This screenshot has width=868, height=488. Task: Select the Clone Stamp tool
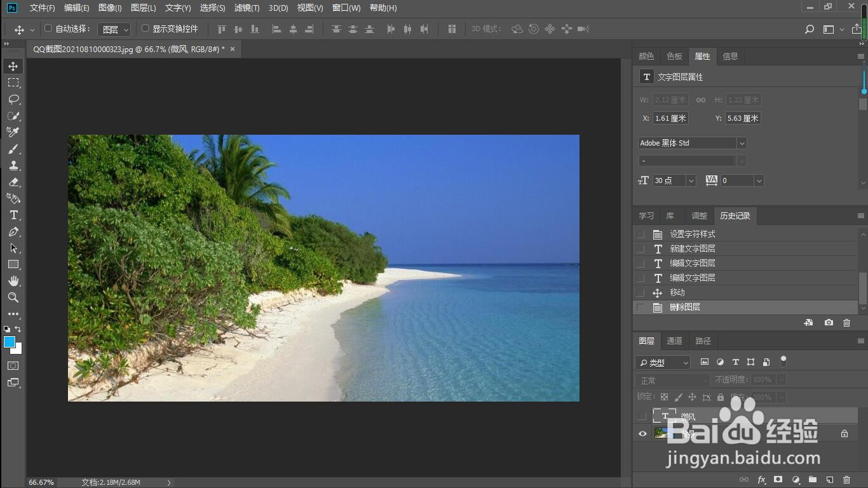(13, 165)
